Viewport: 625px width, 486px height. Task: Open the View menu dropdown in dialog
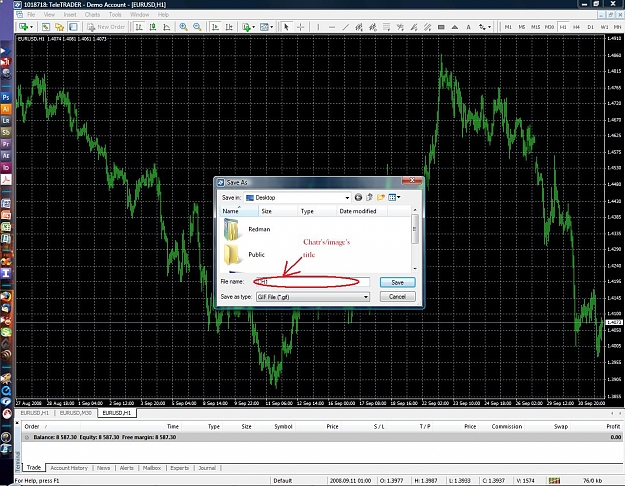pos(394,197)
